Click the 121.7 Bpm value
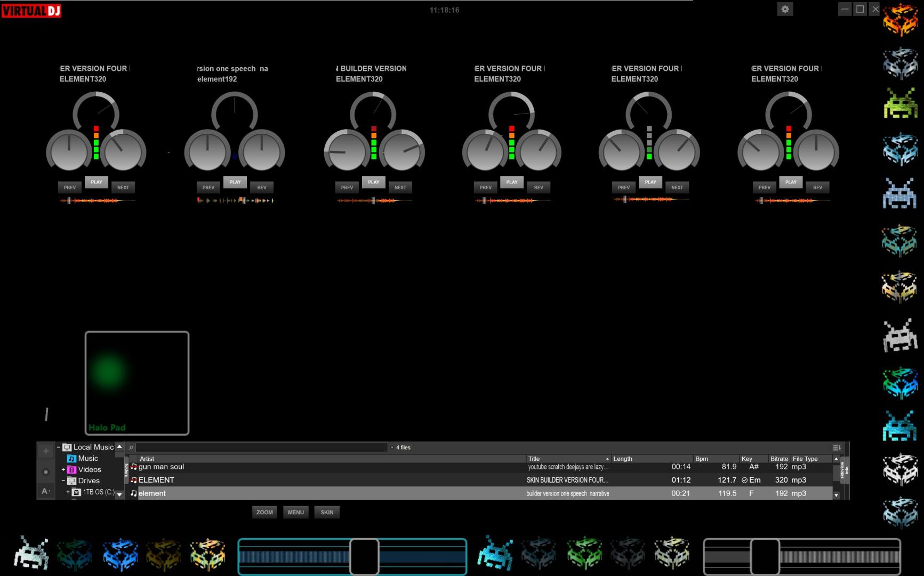Viewport: 924px width, 576px height. tap(727, 480)
